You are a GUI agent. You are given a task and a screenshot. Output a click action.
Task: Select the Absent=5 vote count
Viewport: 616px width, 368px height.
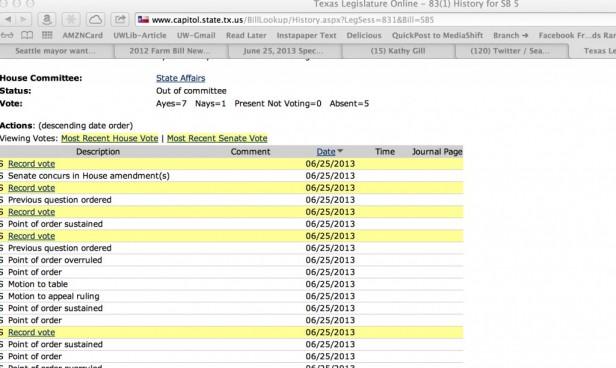pos(349,104)
